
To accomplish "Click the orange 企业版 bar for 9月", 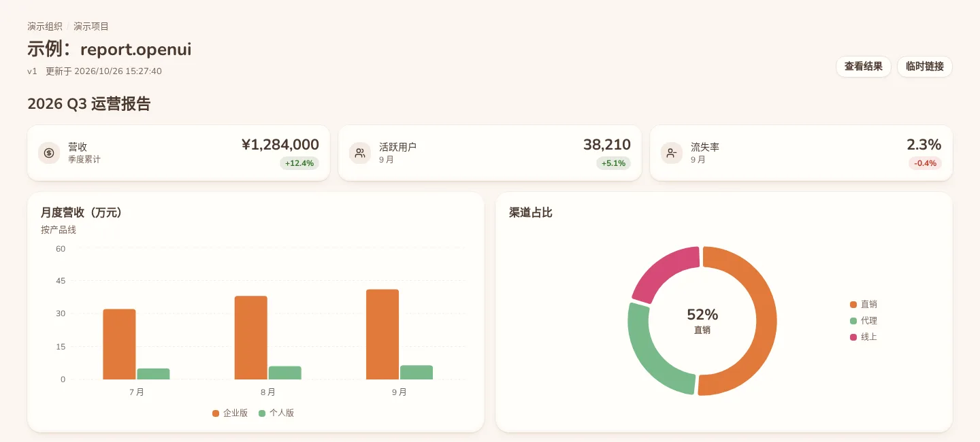I will point(382,335).
